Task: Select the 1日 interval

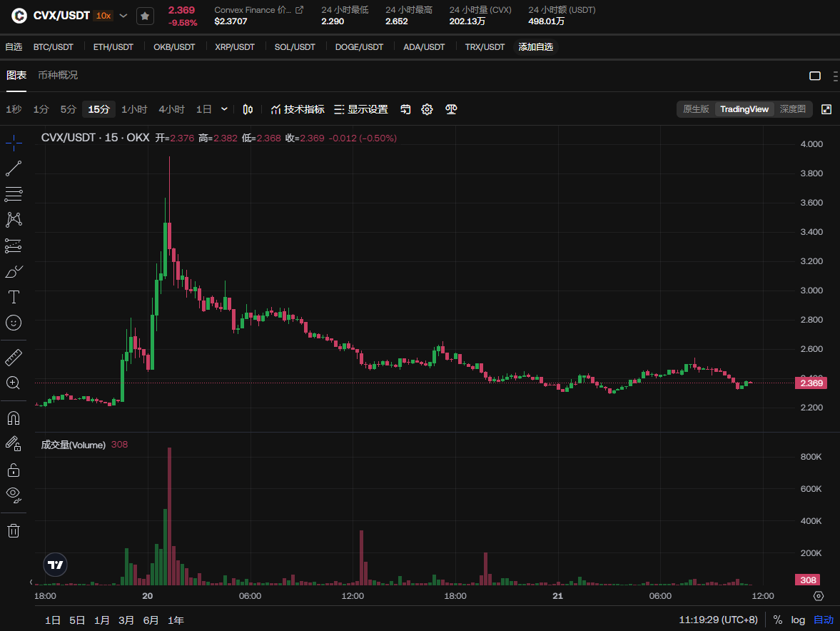Action: click(203, 109)
